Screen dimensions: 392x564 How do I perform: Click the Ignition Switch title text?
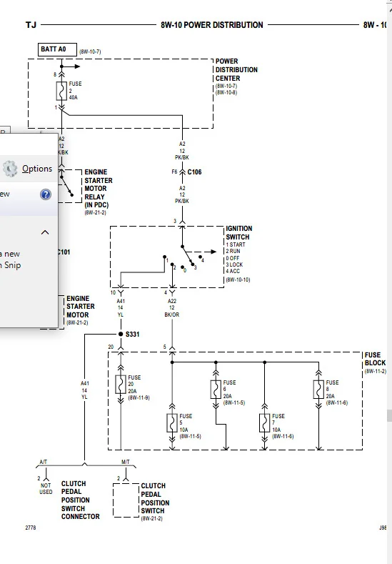tap(239, 233)
